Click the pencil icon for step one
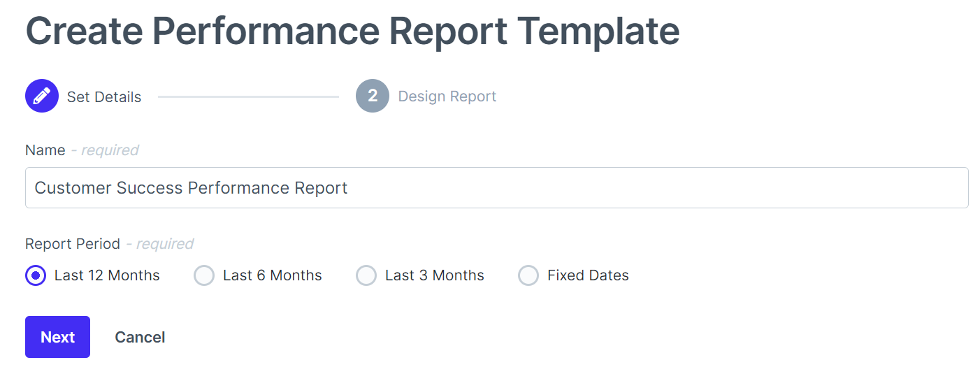Screen dimensions: 980x374 pos(42,96)
